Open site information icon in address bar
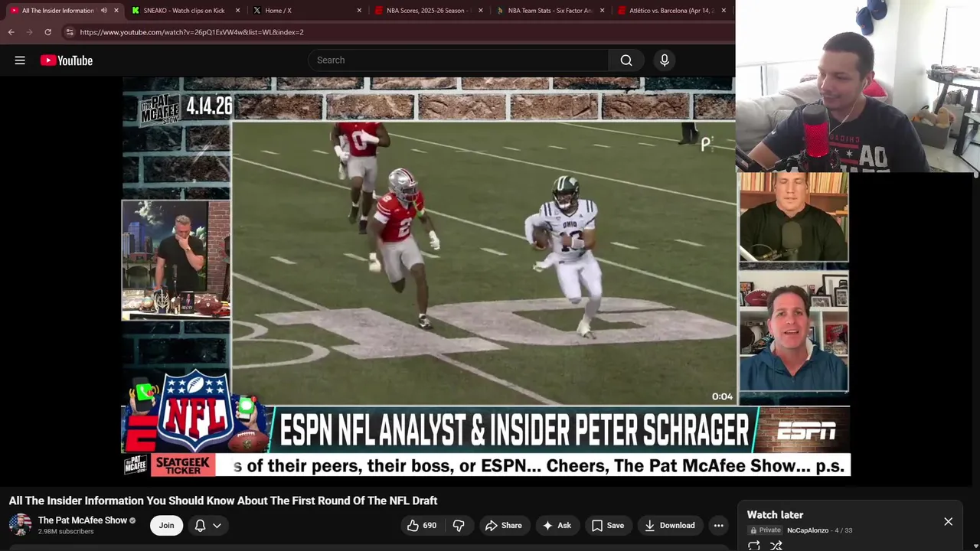 pos(70,32)
